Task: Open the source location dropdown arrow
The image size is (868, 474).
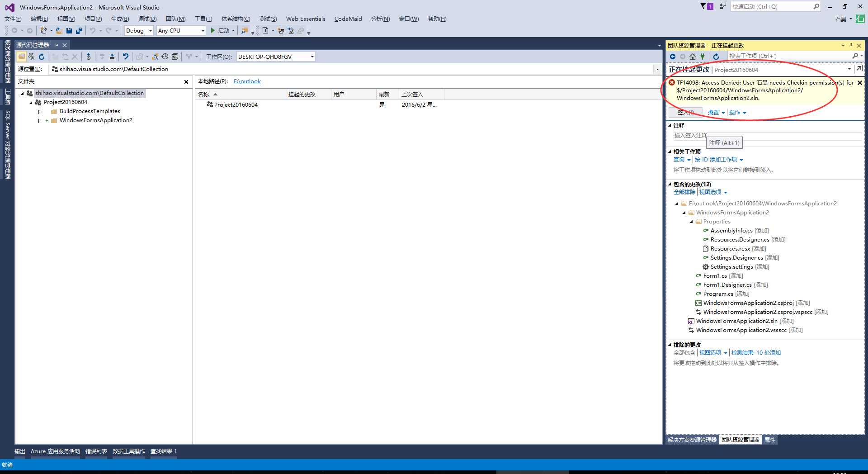Action: 657,69
